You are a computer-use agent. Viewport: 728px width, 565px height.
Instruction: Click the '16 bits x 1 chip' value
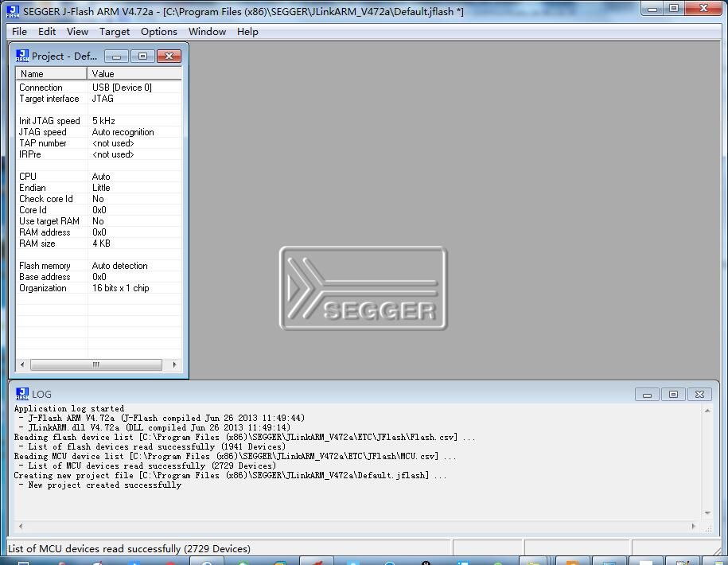tap(121, 288)
